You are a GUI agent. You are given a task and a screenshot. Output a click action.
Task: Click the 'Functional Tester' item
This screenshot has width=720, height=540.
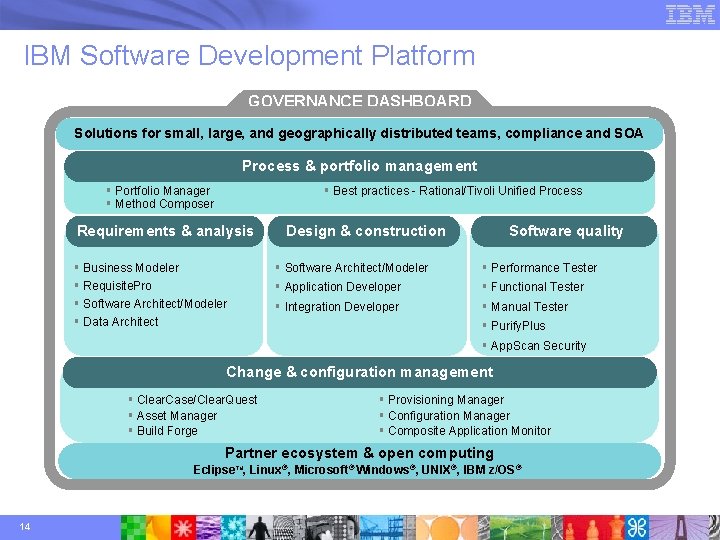(x=537, y=287)
